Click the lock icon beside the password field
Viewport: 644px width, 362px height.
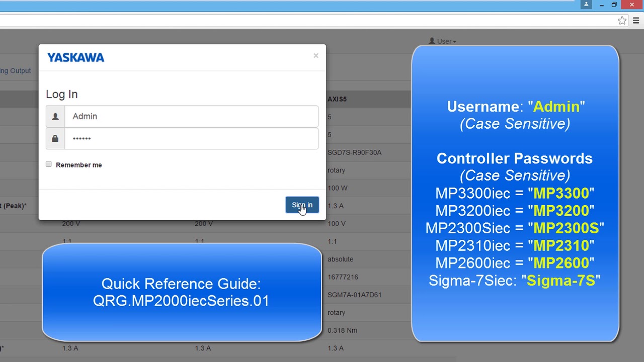point(55,138)
